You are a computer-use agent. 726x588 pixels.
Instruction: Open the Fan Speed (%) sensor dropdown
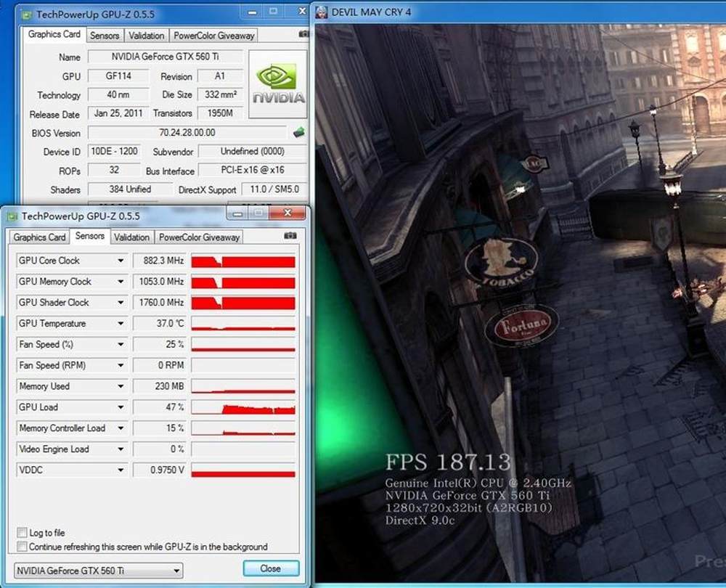(121, 344)
